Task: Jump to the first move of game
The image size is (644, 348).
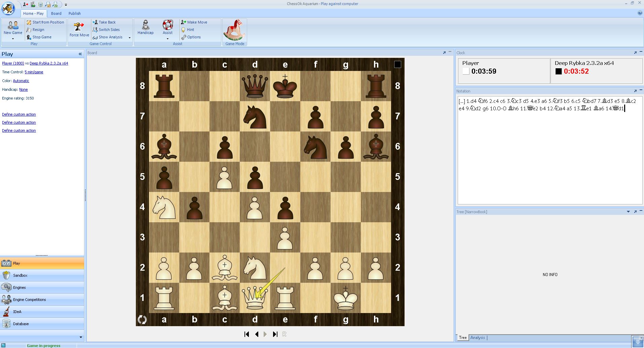Action: click(x=247, y=334)
